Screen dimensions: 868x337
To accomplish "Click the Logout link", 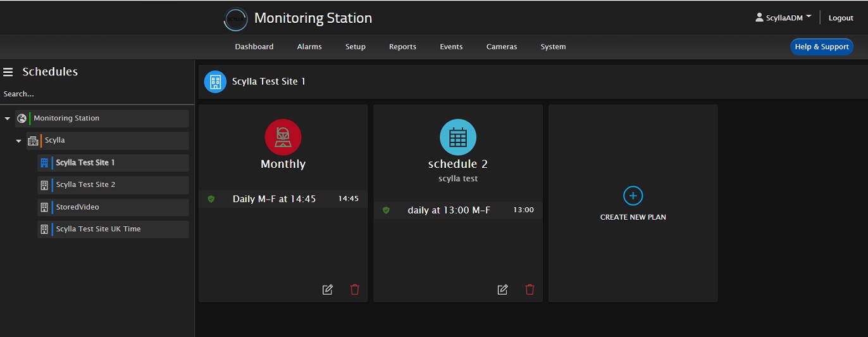I will coord(841,18).
